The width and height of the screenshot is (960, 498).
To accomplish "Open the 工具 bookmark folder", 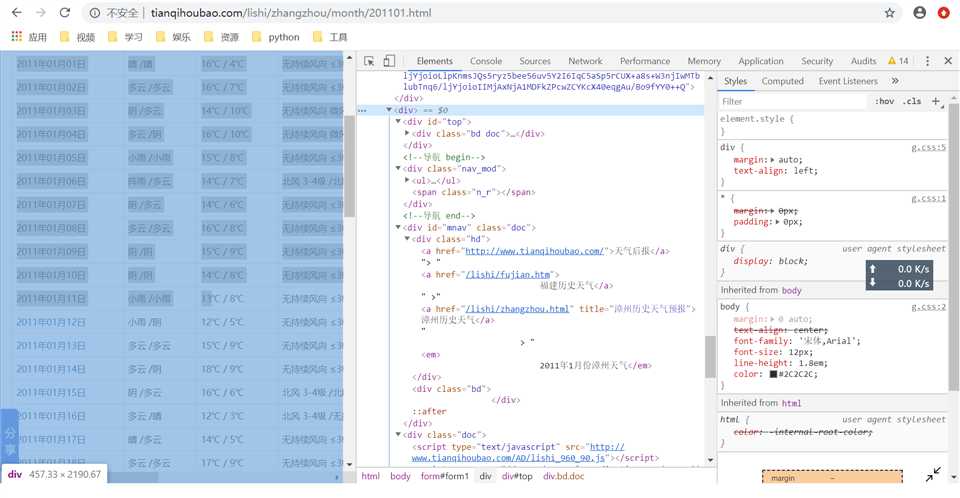I will (x=329, y=37).
